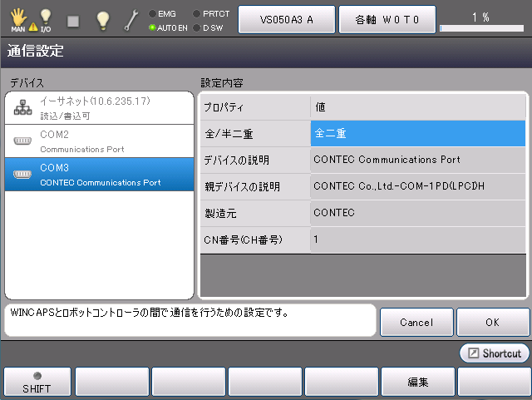Click the yellow light bulb icon
Viewport: 532px width, 400px height.
click(102, 20)
